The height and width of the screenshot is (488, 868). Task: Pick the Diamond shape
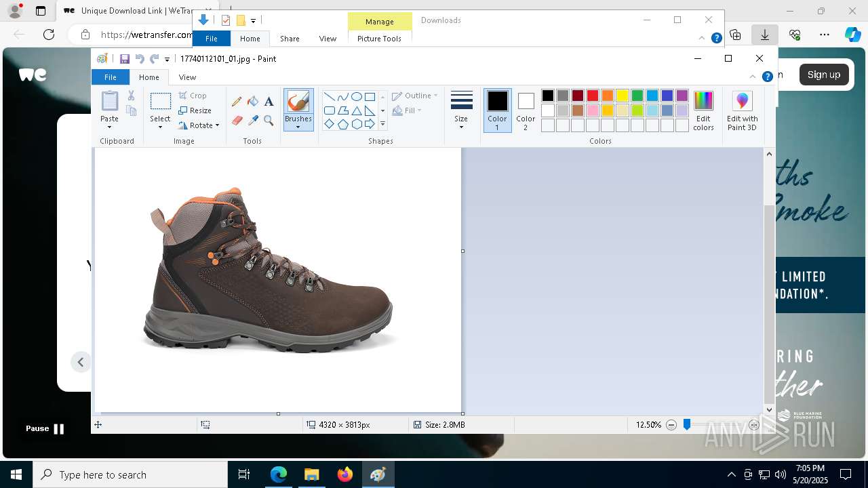click(329, 124)
